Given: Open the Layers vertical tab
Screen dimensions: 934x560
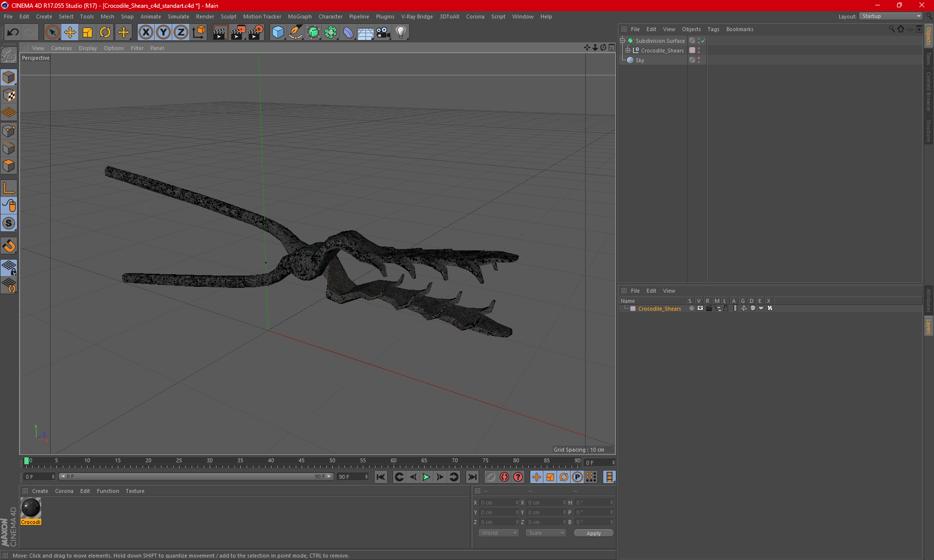Looking at the screenshot, I should click(929, 326).
